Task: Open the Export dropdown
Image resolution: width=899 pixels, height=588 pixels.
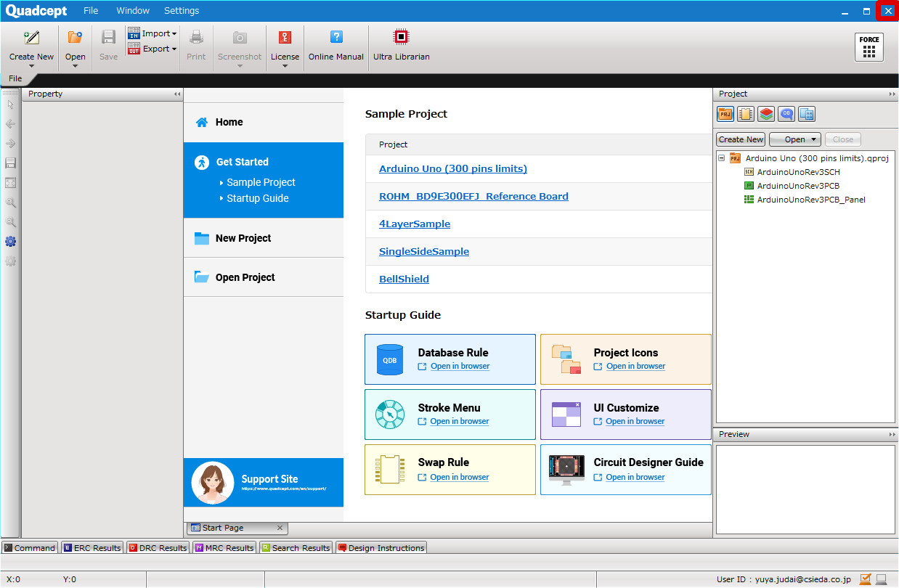Action: pos(152,49)
